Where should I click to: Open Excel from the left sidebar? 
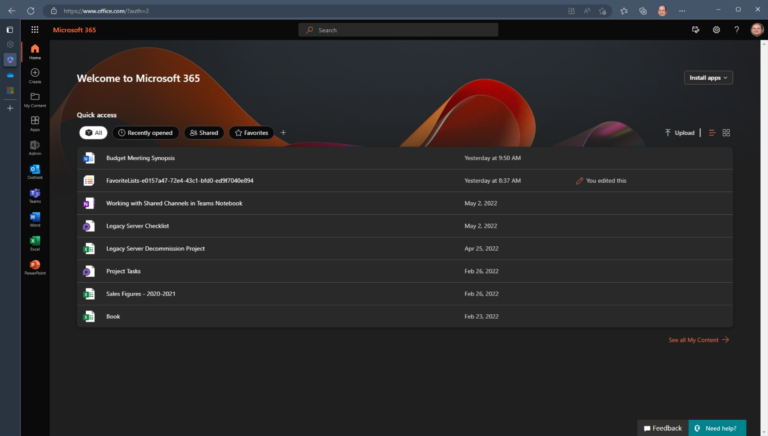(x=35, y=242)
